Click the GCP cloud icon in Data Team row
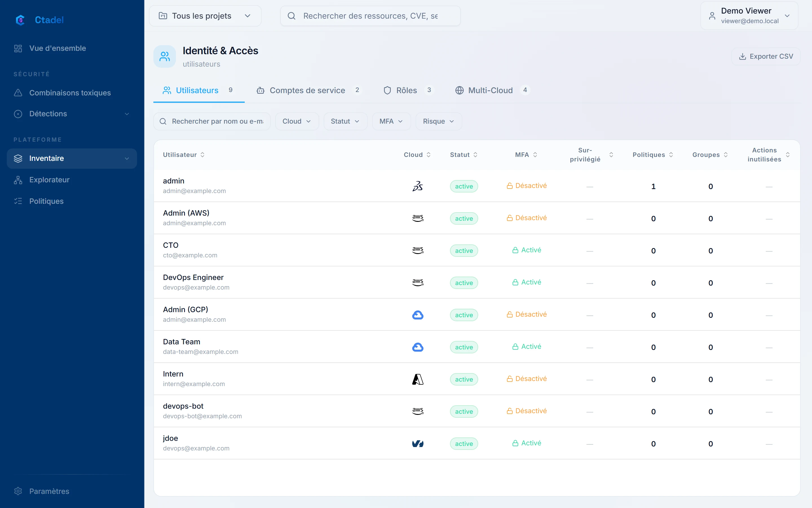Screen dimensions: 812x508 pyautogui.click(x=417, y=347)
